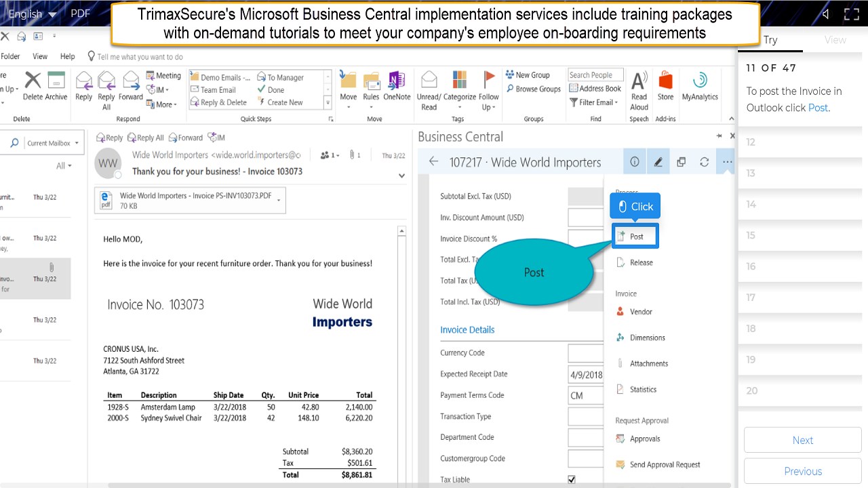Click the Read Aloud speech button
868x488 pixels.
pyautogui.click(x=639, y=91)
